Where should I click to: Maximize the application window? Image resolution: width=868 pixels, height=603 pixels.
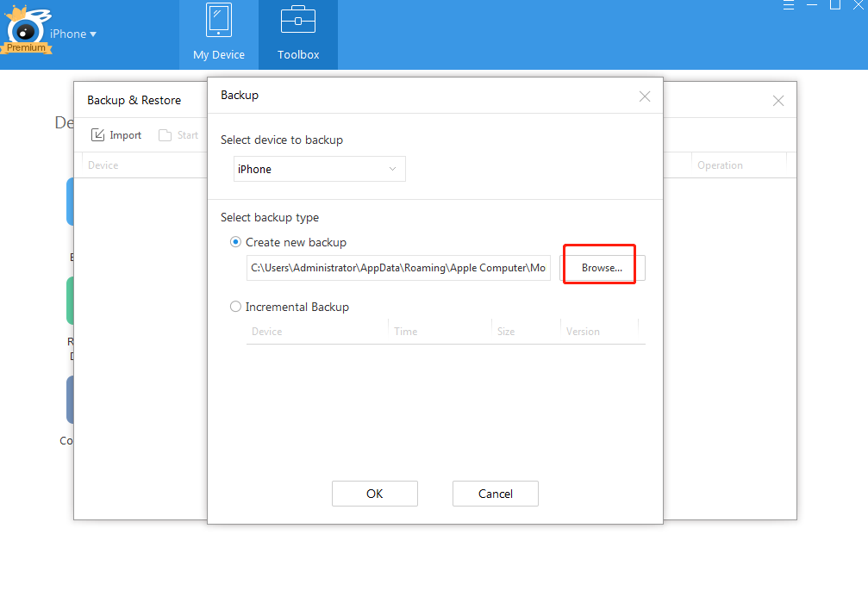coord(834,5)
